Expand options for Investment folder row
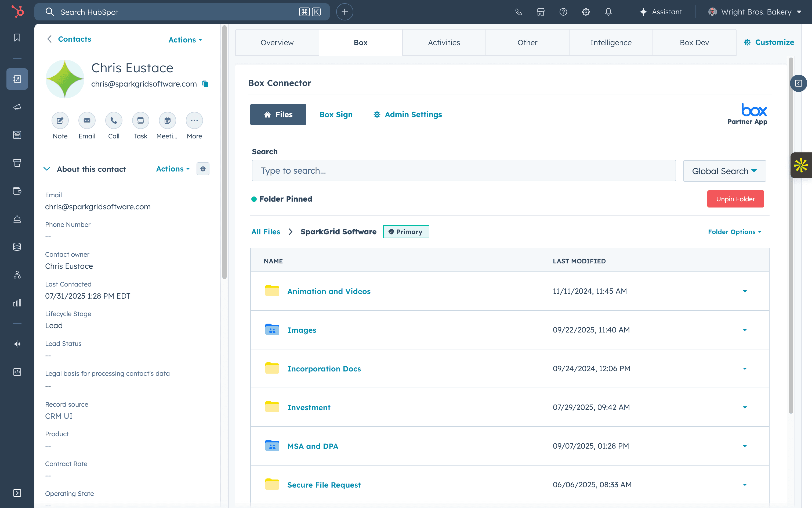The image size is (812, 508). 745,407
